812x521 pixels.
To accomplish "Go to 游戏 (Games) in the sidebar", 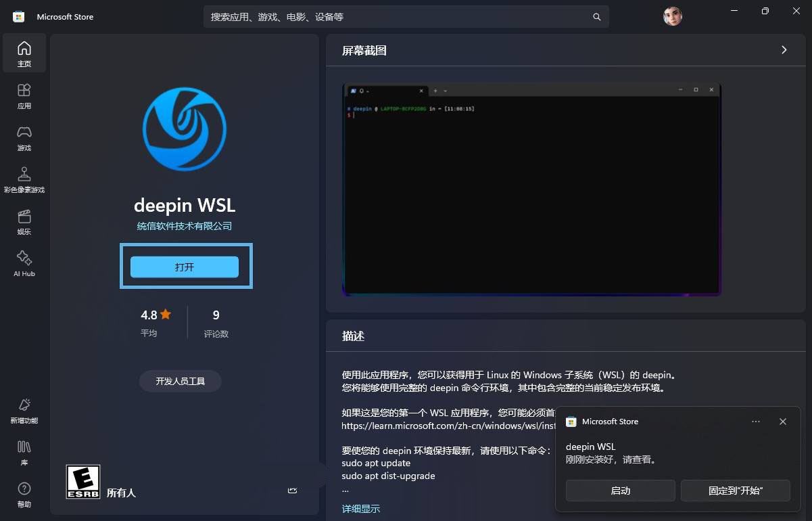I will (x=24, y=138).
